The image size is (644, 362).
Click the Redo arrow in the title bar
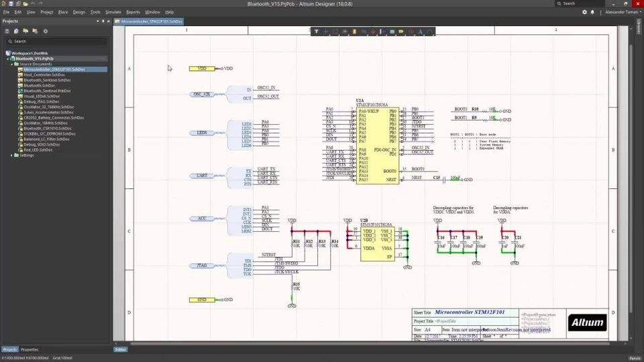click(40, 3)
